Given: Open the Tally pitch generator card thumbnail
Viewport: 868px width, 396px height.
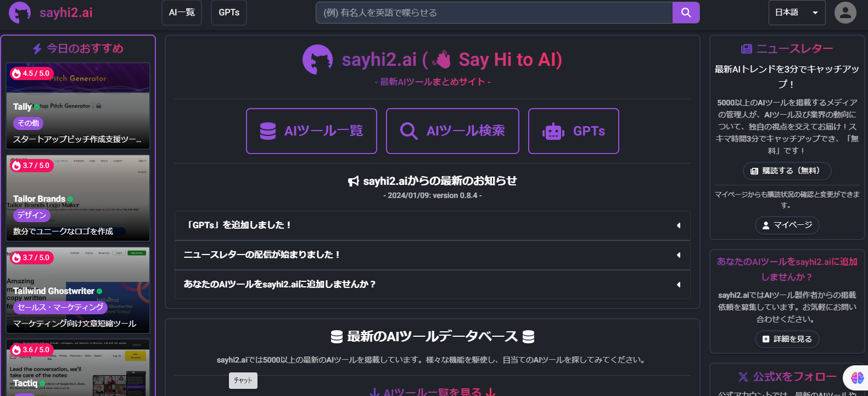Looking at the screenshot, I should click(78, 105).
